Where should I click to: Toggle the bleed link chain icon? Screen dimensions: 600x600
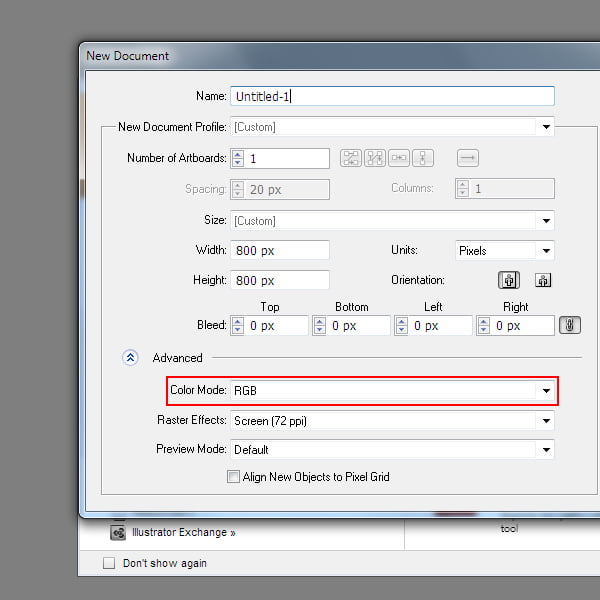(570, 325)
